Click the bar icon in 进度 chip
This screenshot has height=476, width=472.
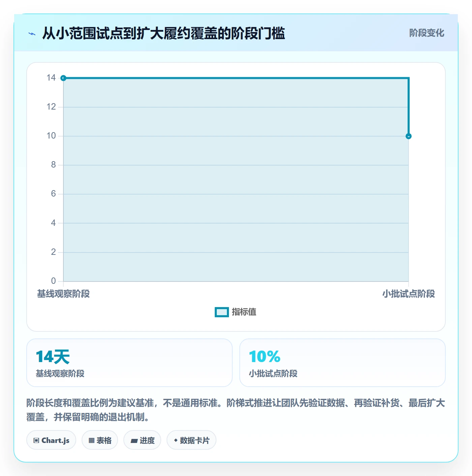tap(134, 441)
